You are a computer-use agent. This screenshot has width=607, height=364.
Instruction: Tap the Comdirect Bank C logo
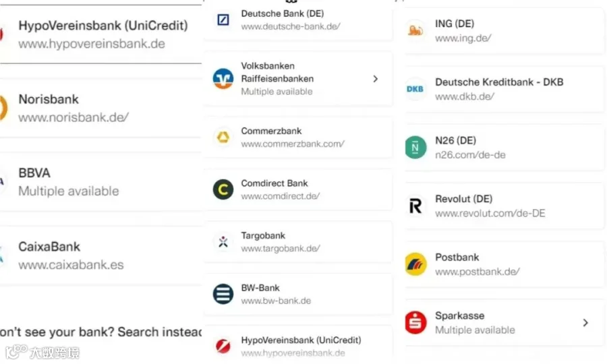pos(223,189)
